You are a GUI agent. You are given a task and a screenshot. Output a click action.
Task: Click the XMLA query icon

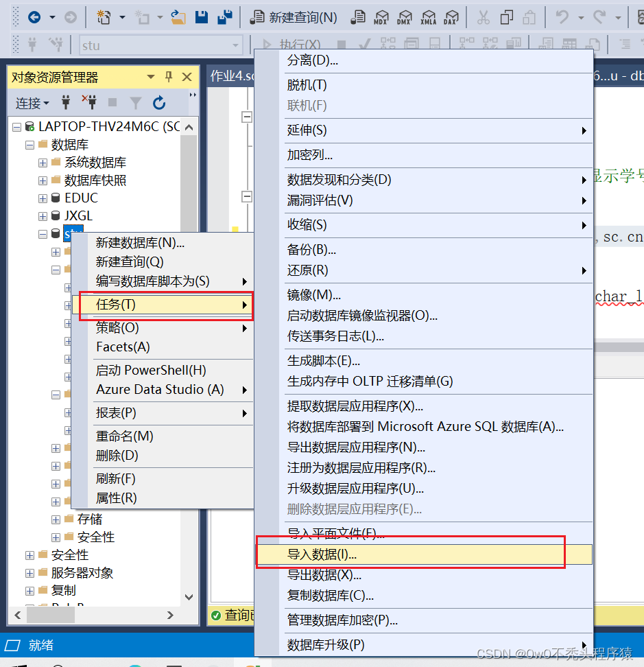coord(428,17)
